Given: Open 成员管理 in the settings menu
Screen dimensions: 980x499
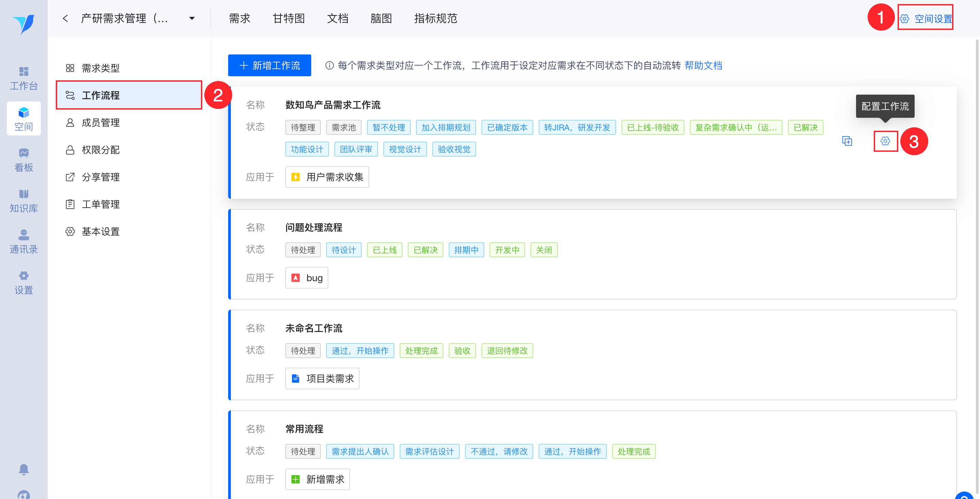Looking at the screenshot, I should tap(100, 123).
